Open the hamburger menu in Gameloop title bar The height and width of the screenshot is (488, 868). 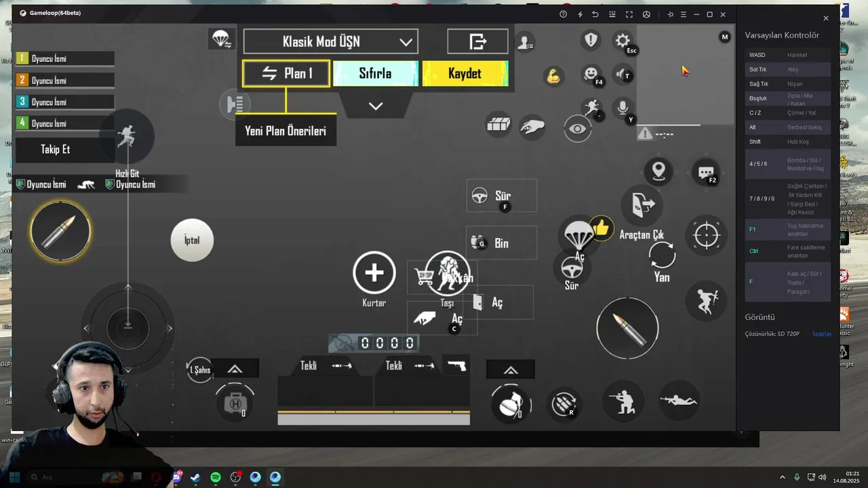pyautogui.click(x=683, y=14)
